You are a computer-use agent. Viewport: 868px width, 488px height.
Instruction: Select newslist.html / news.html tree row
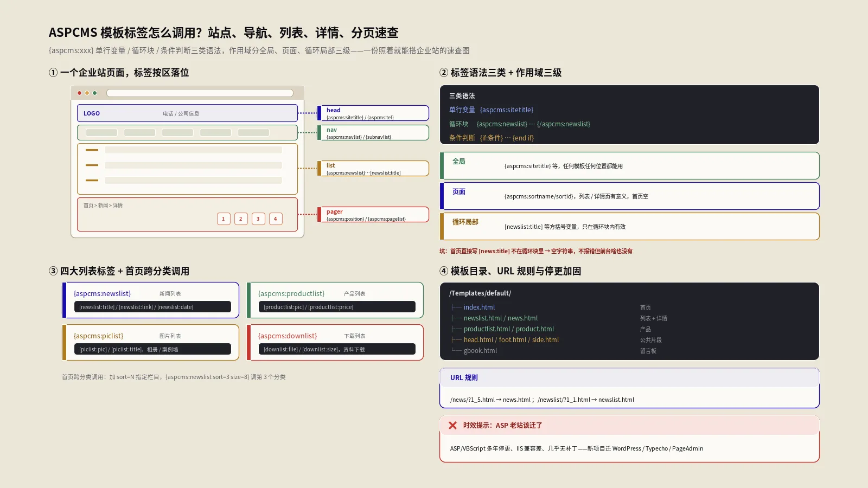coord(501,318)
